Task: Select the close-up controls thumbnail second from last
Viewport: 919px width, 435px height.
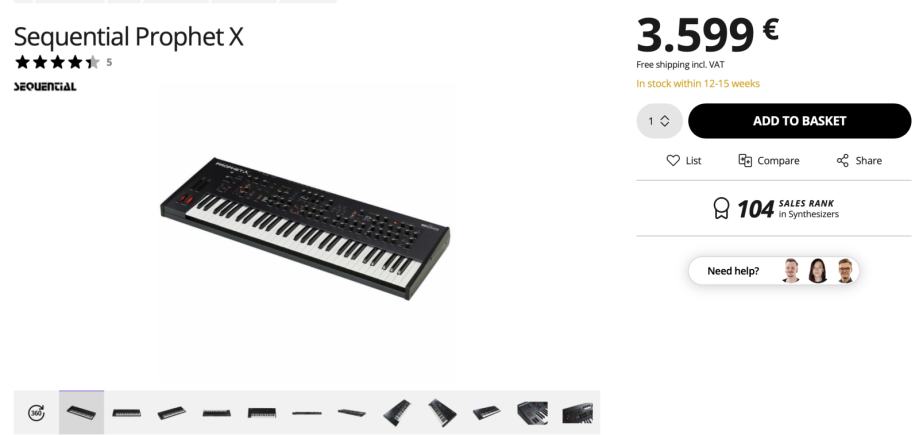Action: (x=532, y=413)
